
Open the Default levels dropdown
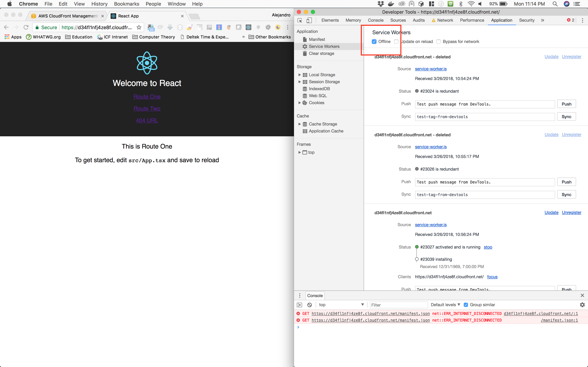[445, 305]
